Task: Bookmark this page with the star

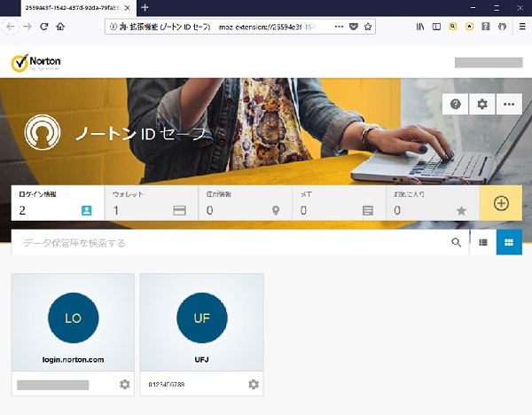Action: (x=368, y=27)
